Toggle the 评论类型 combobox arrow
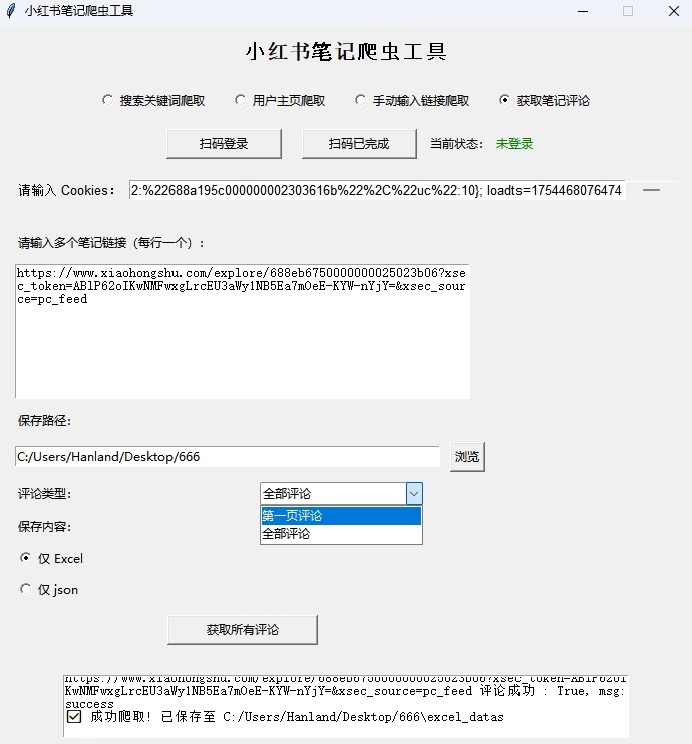The width and height of the screenshot is (692, 744). (414, 494)
